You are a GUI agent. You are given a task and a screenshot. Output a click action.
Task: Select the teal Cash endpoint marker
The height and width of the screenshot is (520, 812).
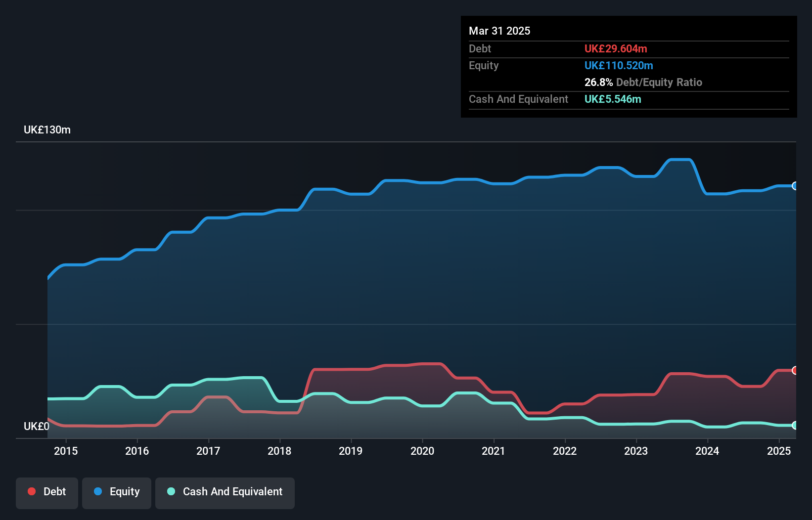pyautogui.click(x=795, y=425)
